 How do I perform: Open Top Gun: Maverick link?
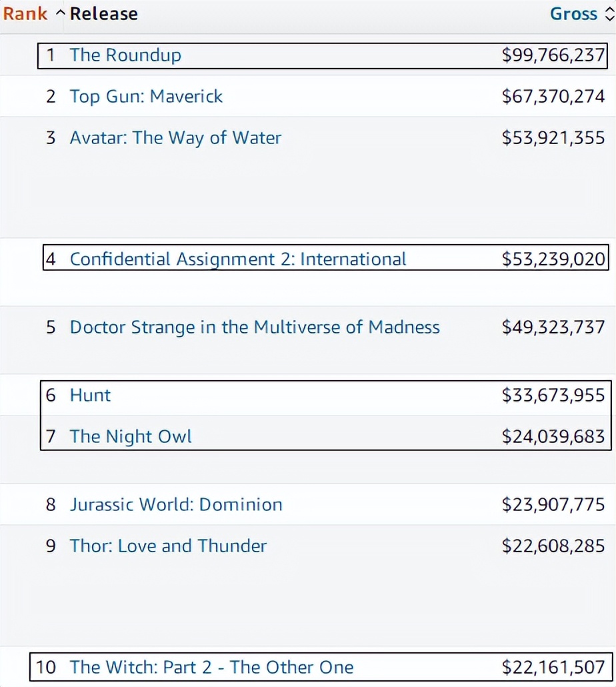click(146, 97)
